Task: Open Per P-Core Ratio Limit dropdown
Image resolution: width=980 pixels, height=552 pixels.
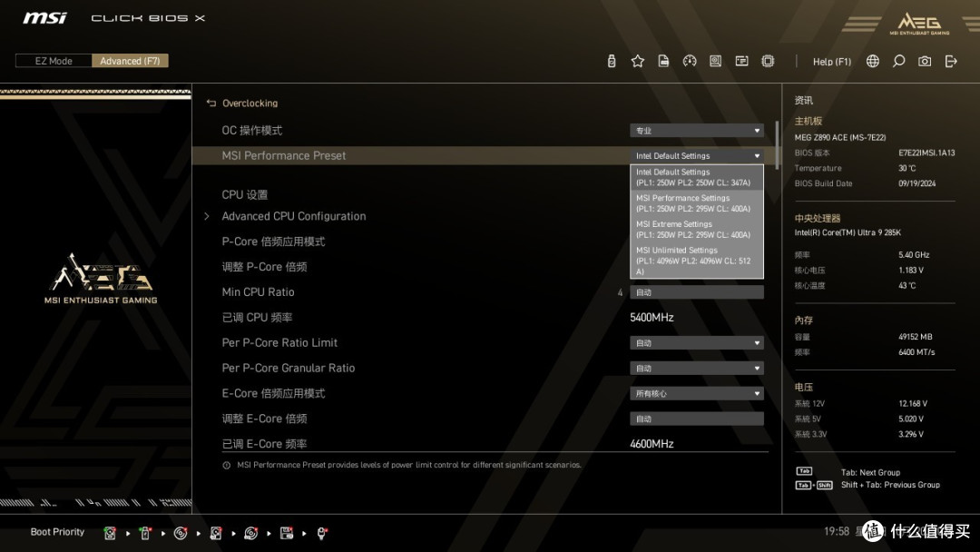Action: pyautogui.click(x=697, y=343)
